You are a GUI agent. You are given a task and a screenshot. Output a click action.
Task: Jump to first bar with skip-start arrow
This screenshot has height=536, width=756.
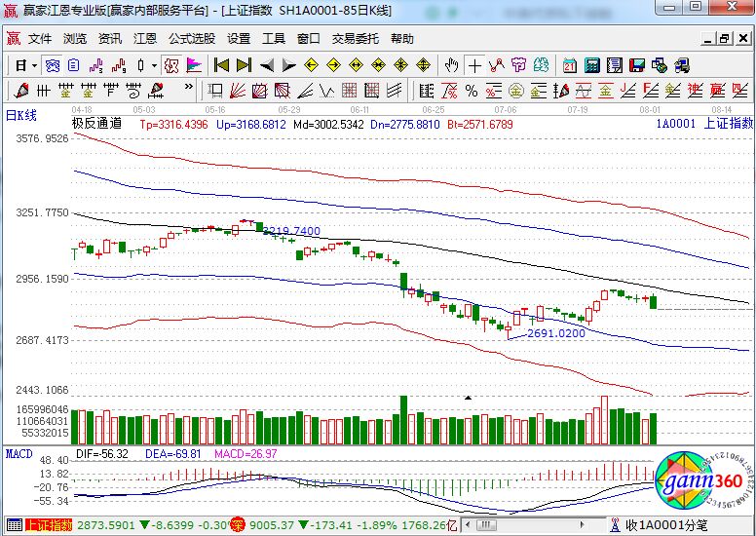pos(221,65)
